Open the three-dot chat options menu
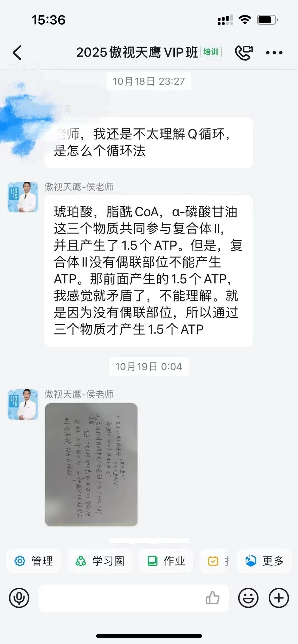This screenshot has width=298, height=644. pos(274,52)
